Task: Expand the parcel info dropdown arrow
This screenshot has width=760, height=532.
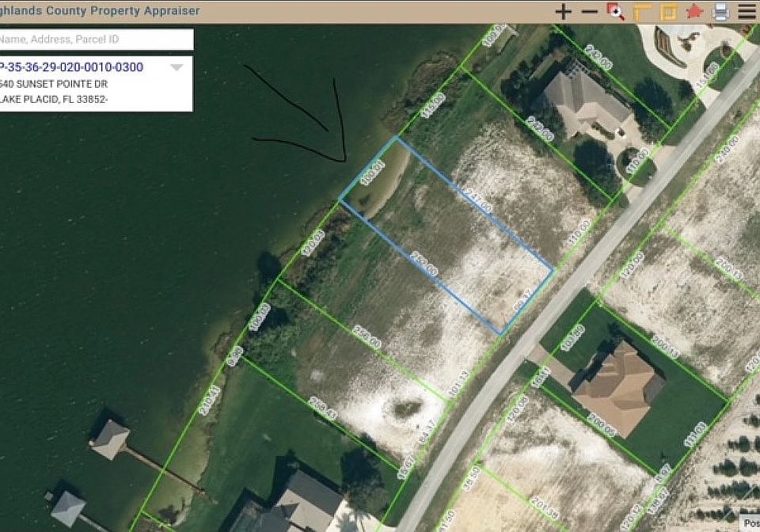Action: [x=177, y=67]
